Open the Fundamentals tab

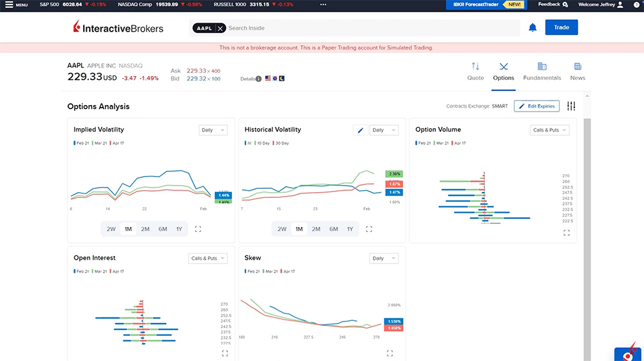(x=542, y=72)
